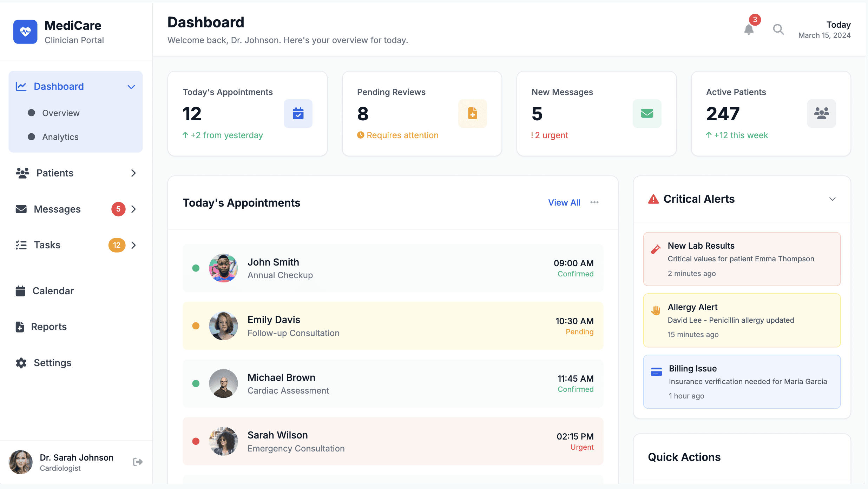Open the Calendar page from sidebar

[x=53, y=291]
